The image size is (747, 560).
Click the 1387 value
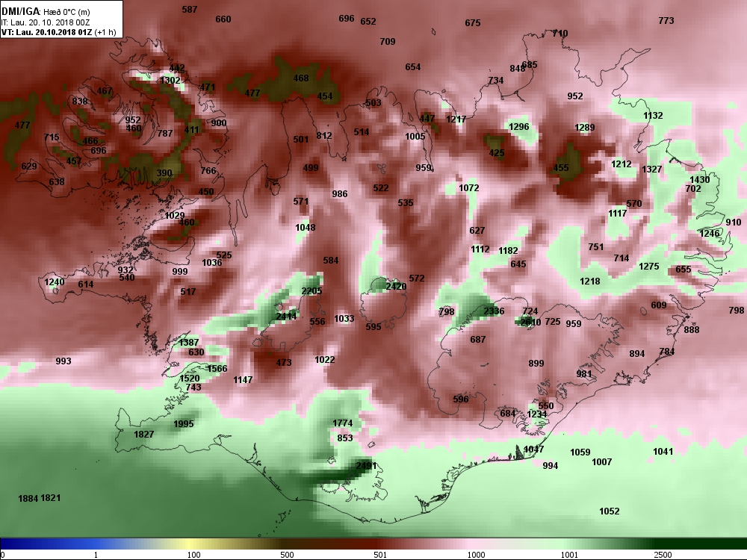pyautogui.click(x=189, y=343)
